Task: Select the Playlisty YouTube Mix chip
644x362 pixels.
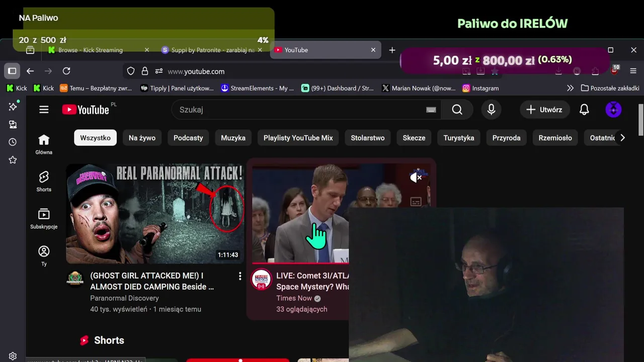Action: (298, 138)
